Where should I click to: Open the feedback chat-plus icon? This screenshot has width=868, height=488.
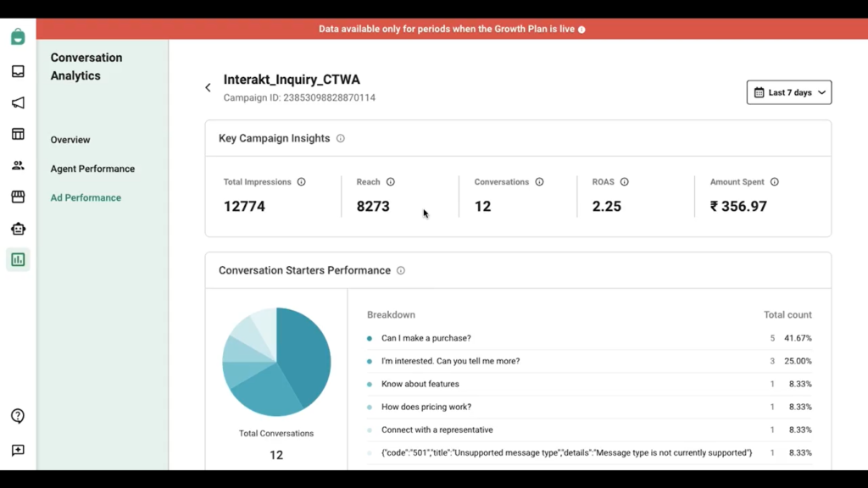coord(18,451)
